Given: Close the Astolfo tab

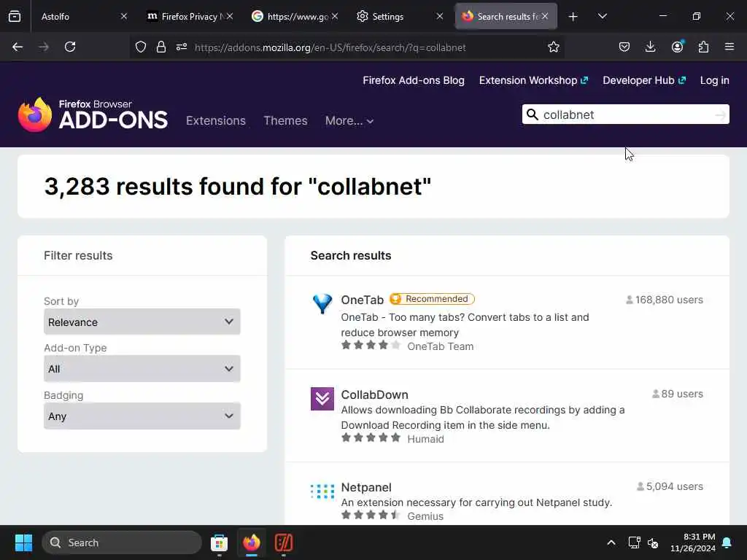Looking at the screenshot, I should (124, 17).
